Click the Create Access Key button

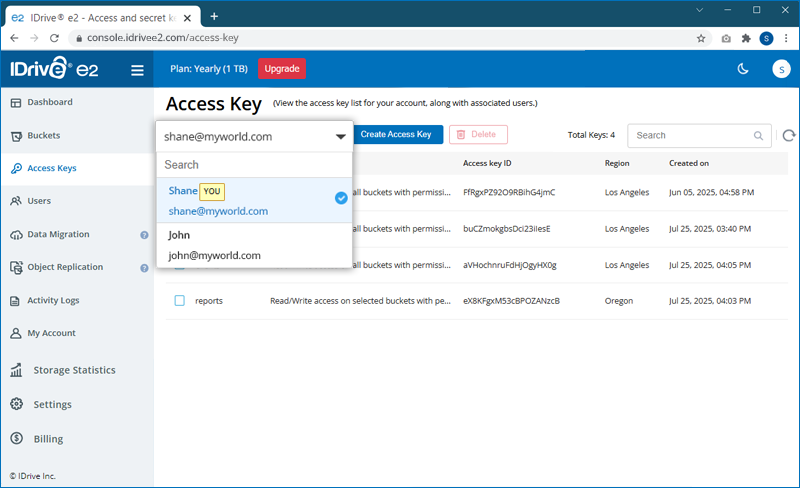pyautogui.click(x=396, y=134)
